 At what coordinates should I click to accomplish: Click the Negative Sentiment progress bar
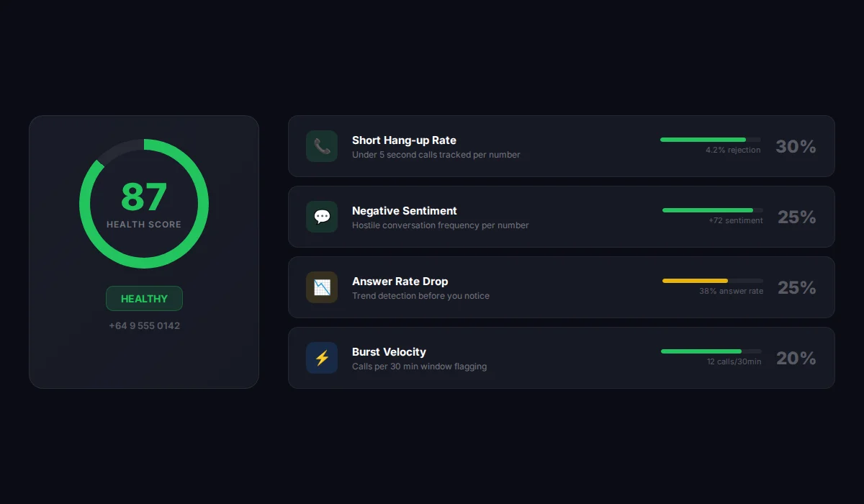click(709, 210)
